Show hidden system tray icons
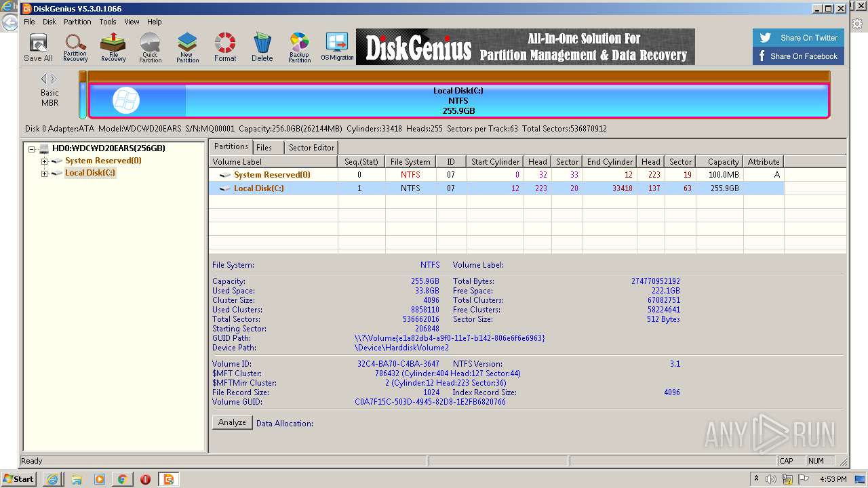 757,479
